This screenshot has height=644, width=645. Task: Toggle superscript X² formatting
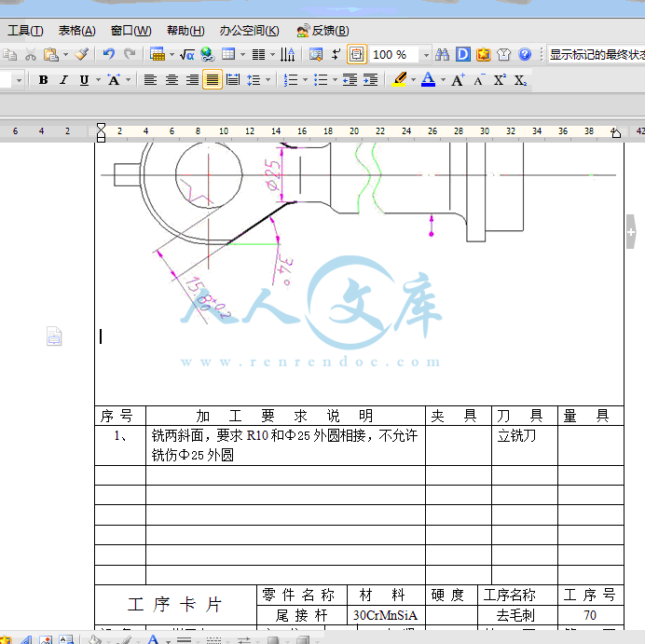click(x=500, y=80)
